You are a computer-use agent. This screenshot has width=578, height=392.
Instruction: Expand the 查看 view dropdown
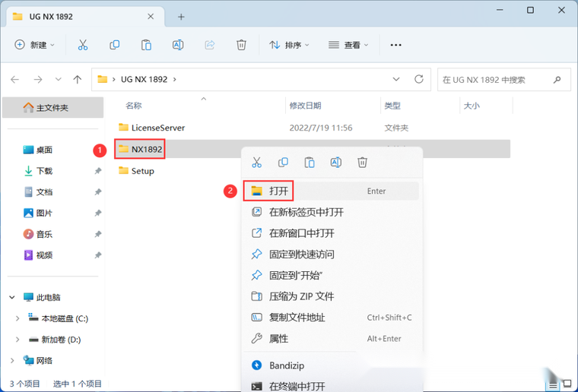point(348,45)
